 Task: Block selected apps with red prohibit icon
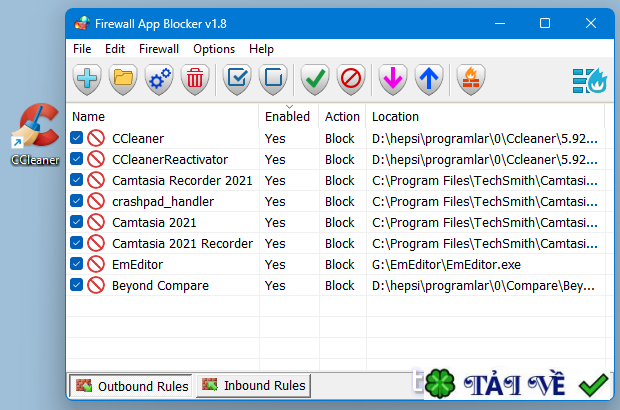pyautogui.click(x=351, y=79)
